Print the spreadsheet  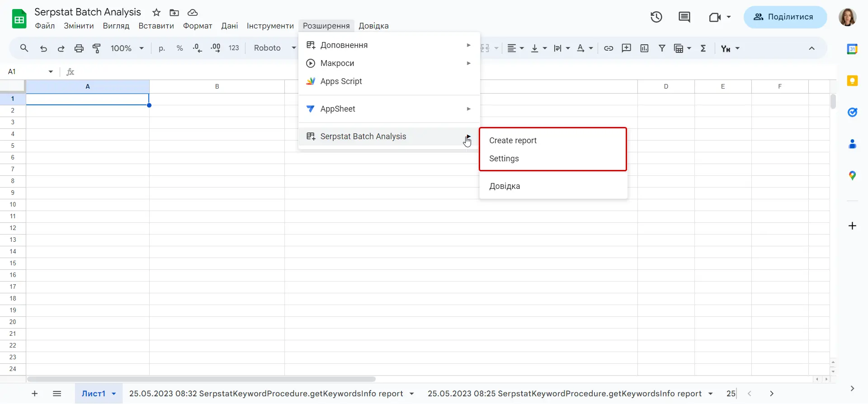(x=79, y=48)
